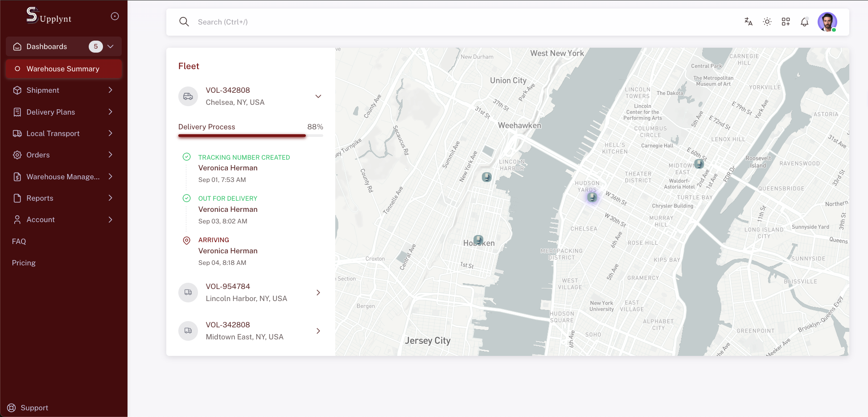Click Sep 04, 8:18 AM timestamp
The image size is (868, 417).
tap(222, 263)
